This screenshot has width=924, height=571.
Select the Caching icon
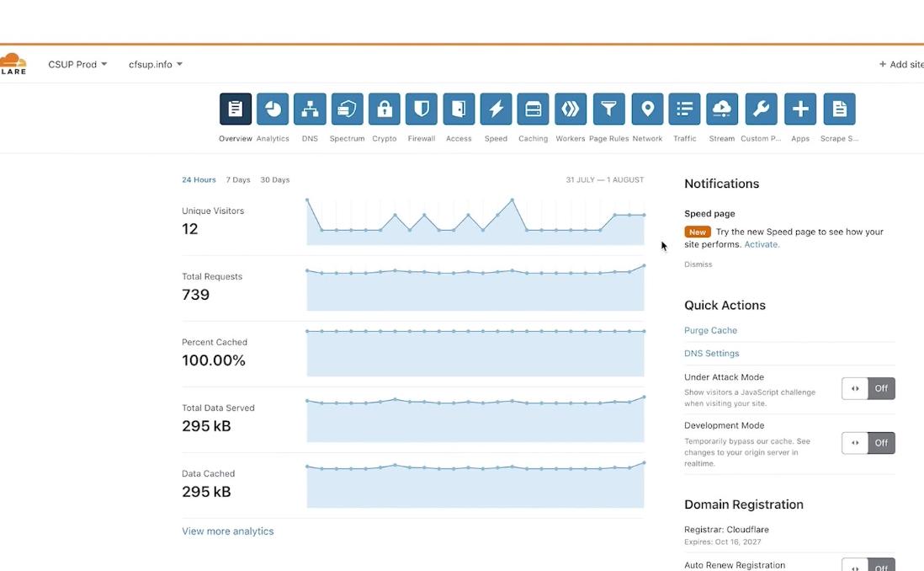533,108
